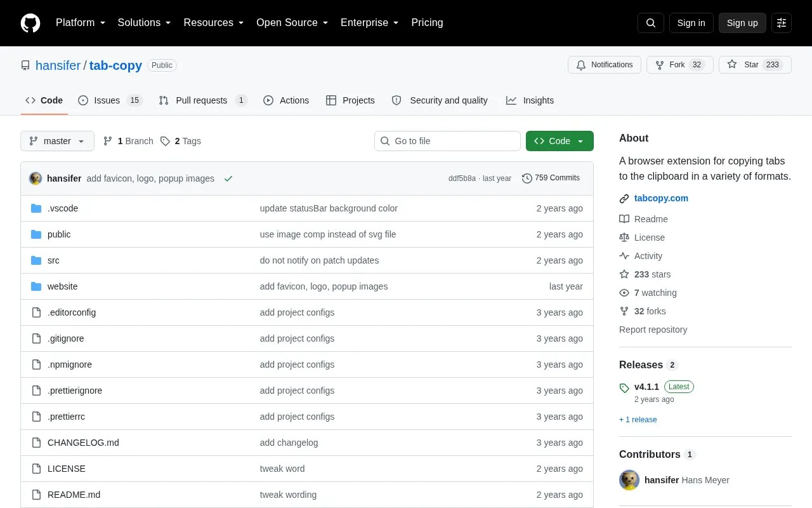This screenshot has height=508, width=812.
Task: Star the tab-copy repository
Action: tap(755, 65)
